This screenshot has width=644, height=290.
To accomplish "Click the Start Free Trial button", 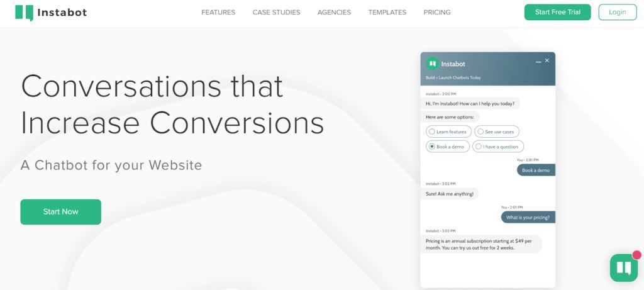I will [557, 12].
